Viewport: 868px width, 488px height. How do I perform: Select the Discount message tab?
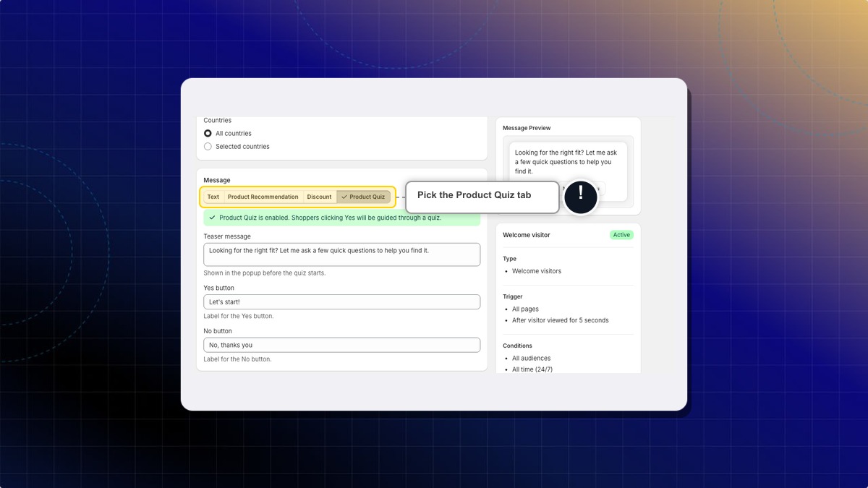tap(319, 197)
